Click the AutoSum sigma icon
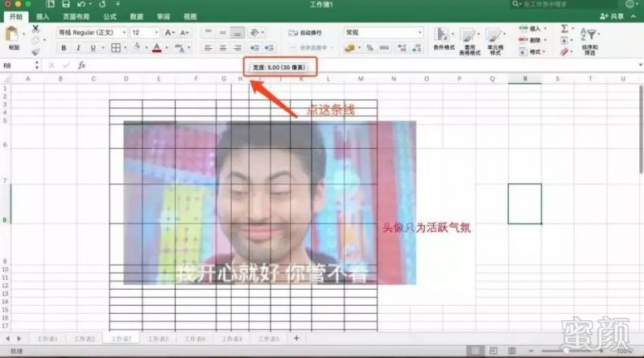This screenshot has height=358, width=644. click(564, 28)
